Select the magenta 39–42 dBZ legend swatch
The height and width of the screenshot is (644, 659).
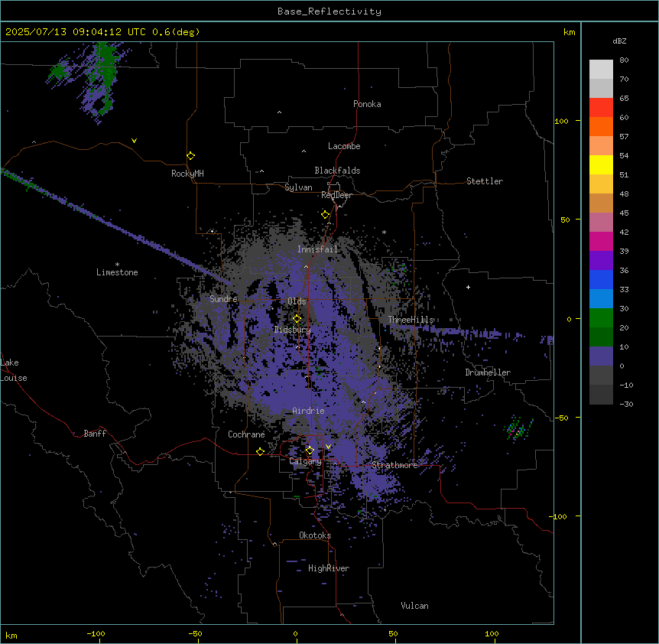[x=601, y=241]
